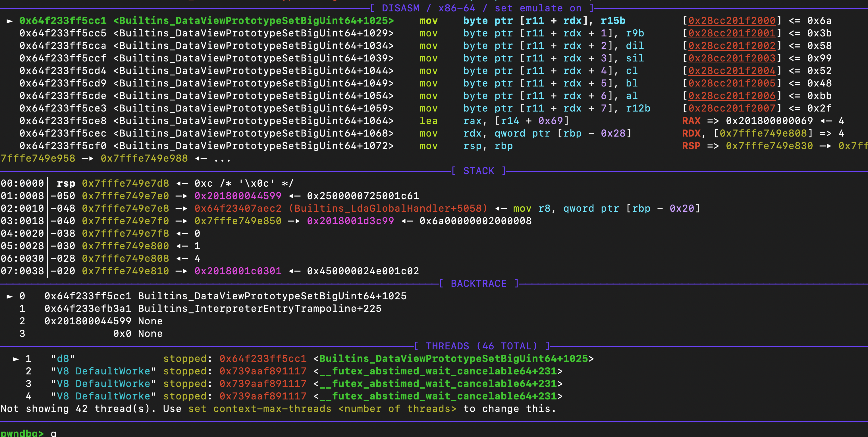Click the BACKTRACE section header
Image resolution: width=868 pixels, height=437 pixels.
coord(478,284)
